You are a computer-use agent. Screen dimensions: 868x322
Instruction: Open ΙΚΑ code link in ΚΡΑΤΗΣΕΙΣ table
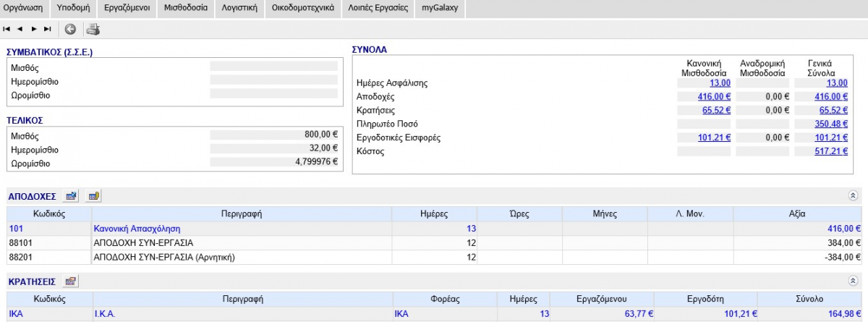coord(17,314)
